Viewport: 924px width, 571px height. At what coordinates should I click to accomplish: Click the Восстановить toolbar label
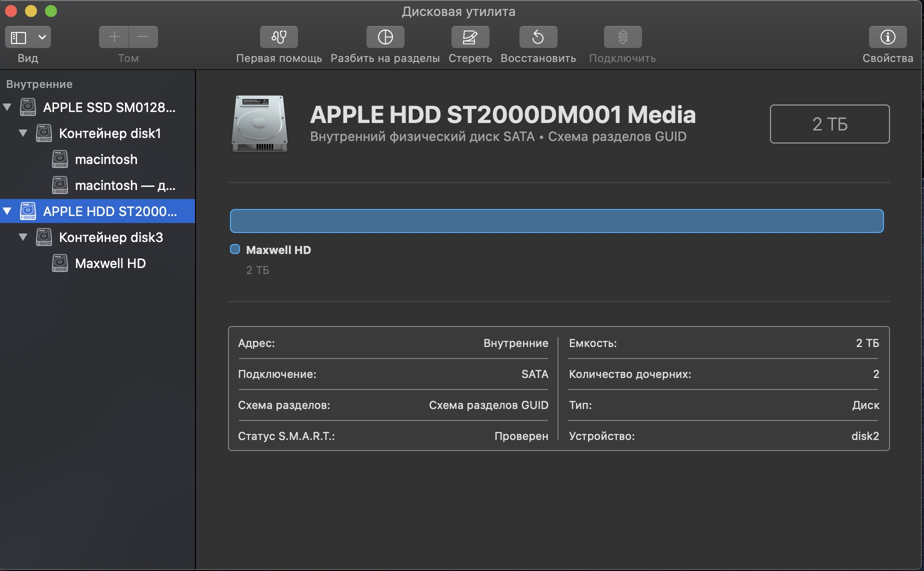coord(538,58)
